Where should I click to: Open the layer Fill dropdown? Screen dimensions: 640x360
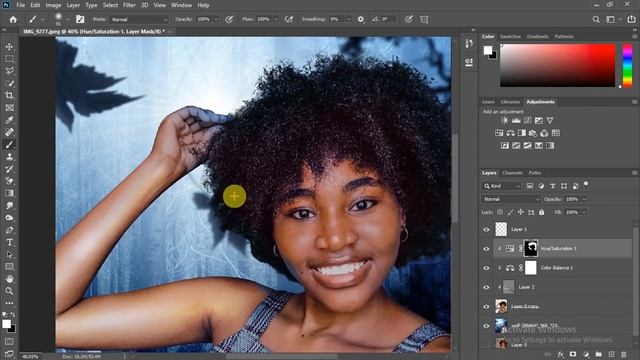click(x=584, y=212)
